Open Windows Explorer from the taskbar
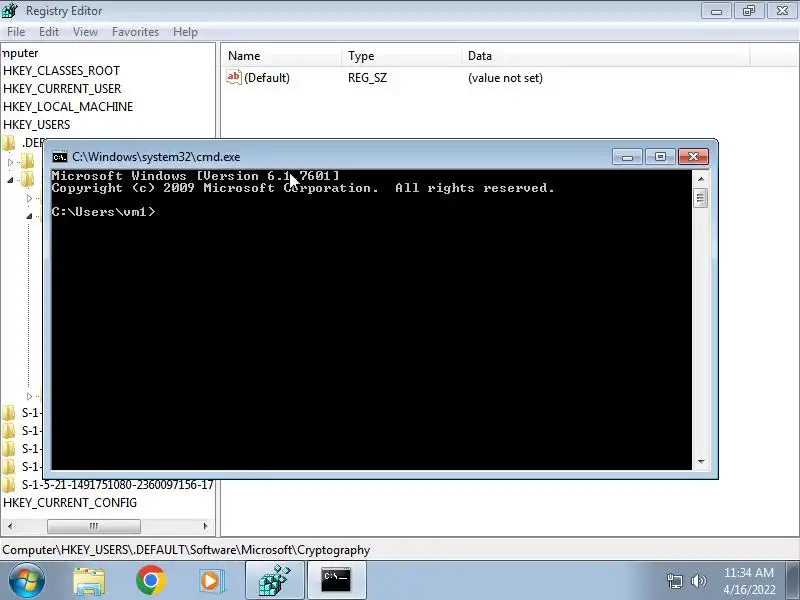The width and height of the screenshot is (800, 600). 89,581
